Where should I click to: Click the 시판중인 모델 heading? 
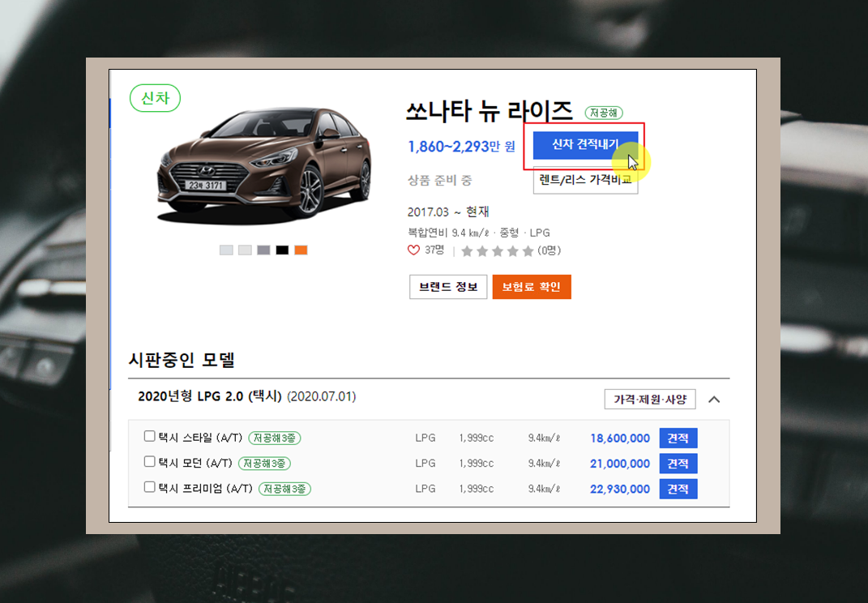tap(182, 360)
